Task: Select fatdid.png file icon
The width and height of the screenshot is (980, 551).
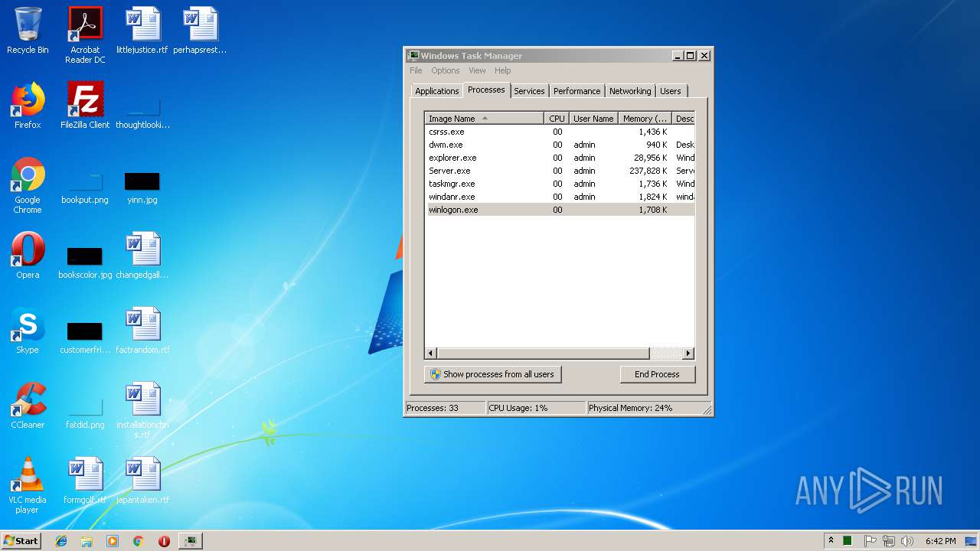Action: tap(85, 413)
